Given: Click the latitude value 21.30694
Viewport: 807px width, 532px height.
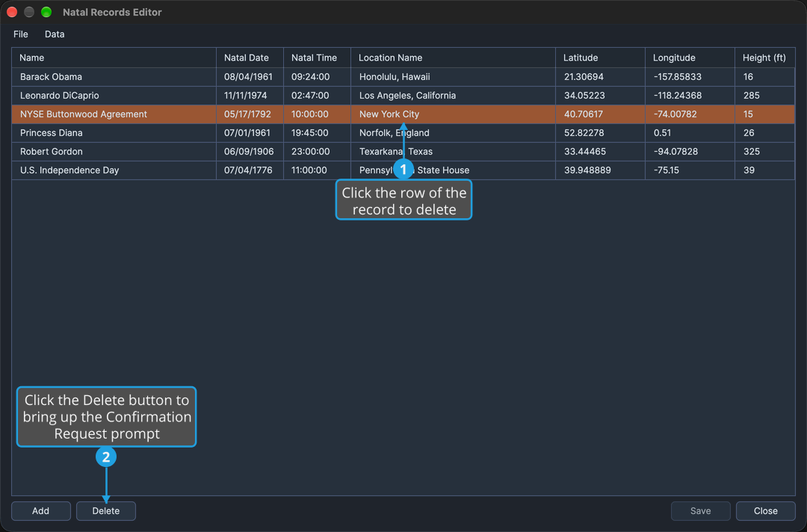Looking at the screenshot, I should [600, 77].
